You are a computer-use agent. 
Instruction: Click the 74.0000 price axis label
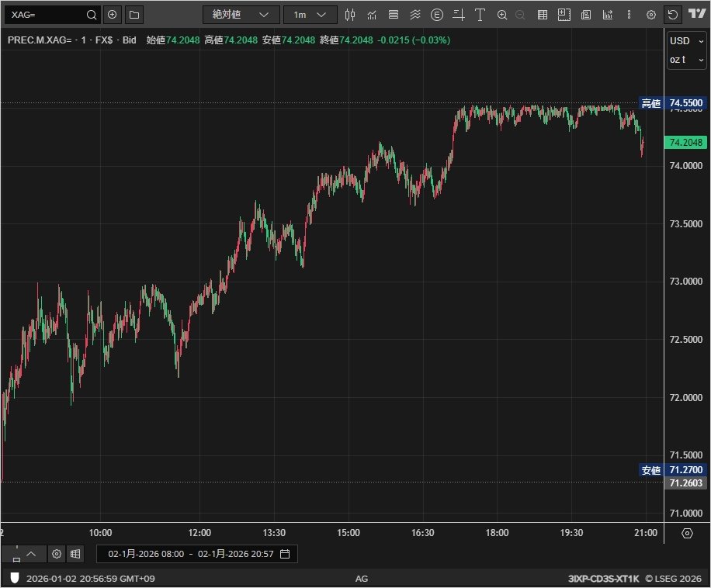tap(685, 166)
